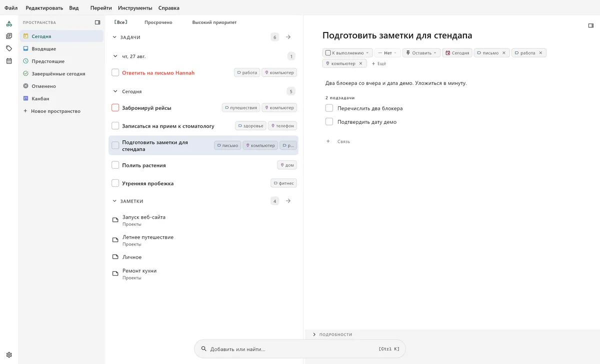Image resolution: width=600 pixels, height=364 pixels.
Task: Click the фитнес tag
Action: pos(284,183)
